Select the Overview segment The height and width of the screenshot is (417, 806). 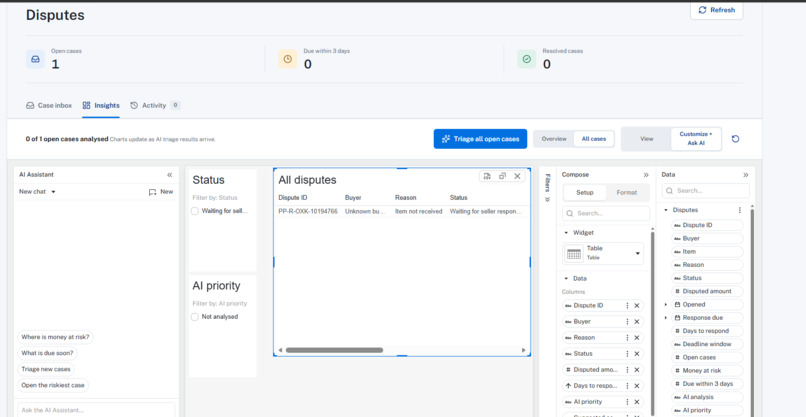pos(554,139)
